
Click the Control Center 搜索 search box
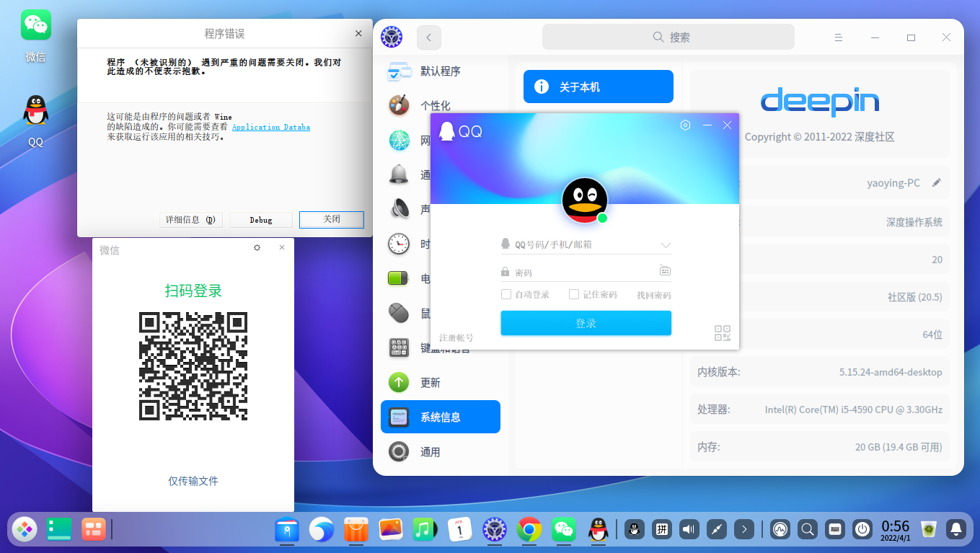coord(668,37)
